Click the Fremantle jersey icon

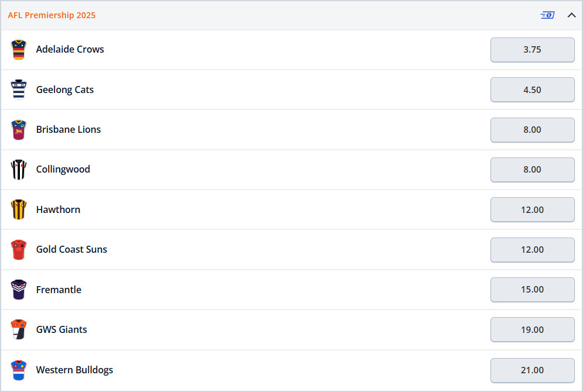19,290
